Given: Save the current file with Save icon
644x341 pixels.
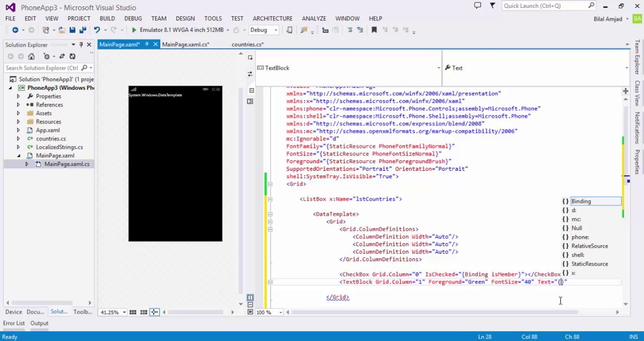Looking at the screenshot, I should [73, 30].
